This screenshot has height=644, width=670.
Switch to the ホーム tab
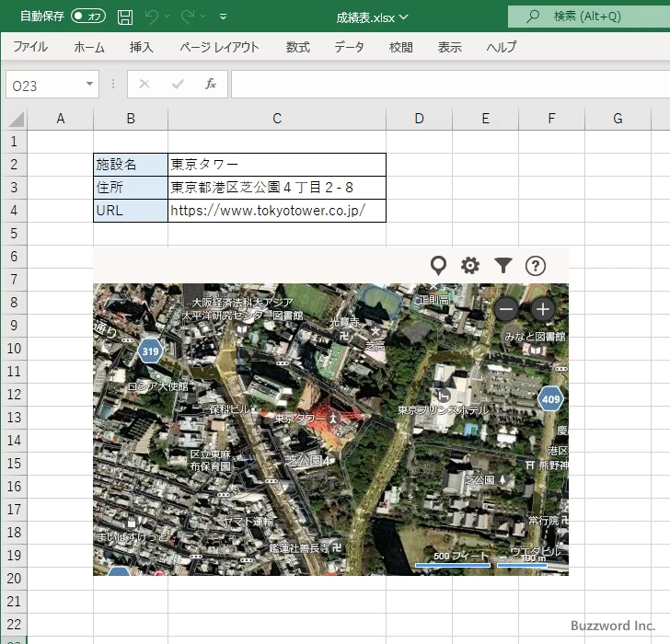point(89,47)
